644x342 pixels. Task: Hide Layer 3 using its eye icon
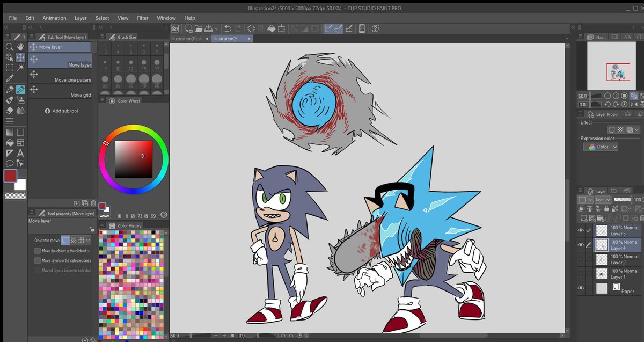pos(581,230)
